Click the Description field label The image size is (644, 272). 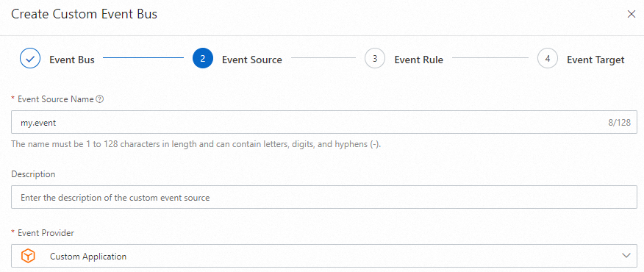point(33,174)
